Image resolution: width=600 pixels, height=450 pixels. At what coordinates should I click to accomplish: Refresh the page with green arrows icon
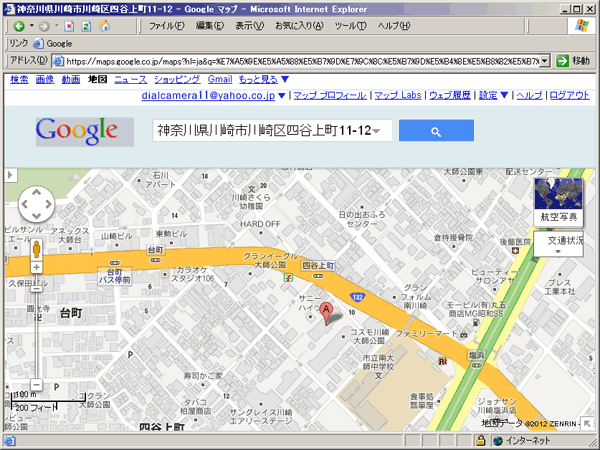pyautogui.click(x=86, y=26)
